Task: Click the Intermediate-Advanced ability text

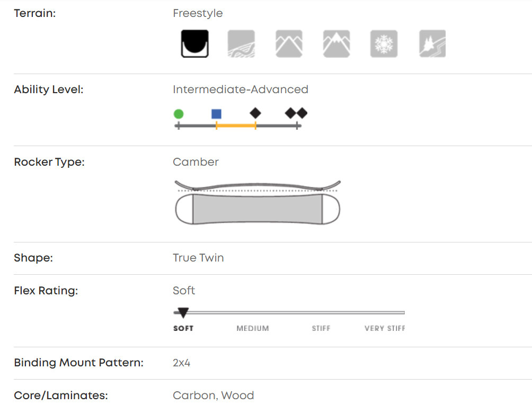Action: point(241,89)
